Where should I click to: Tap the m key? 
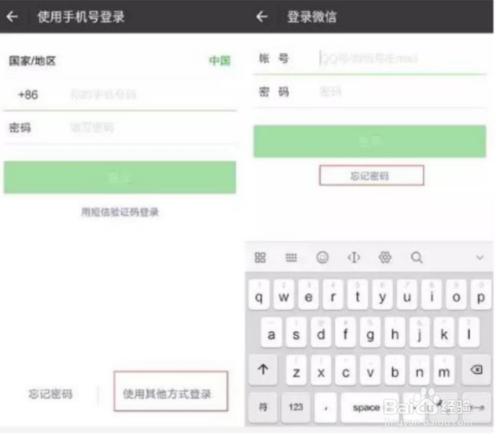[x=444, y=371]
